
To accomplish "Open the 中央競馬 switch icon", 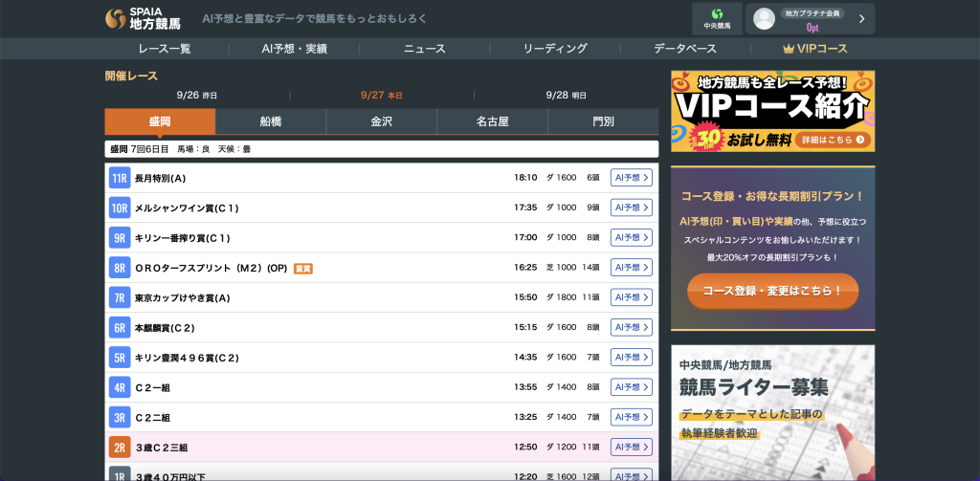I will (717, 19).
